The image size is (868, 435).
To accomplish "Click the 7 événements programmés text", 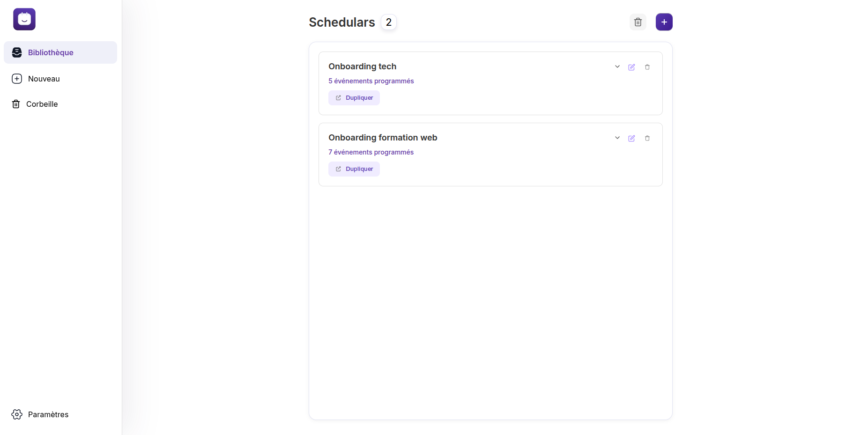I will [371, 152].
